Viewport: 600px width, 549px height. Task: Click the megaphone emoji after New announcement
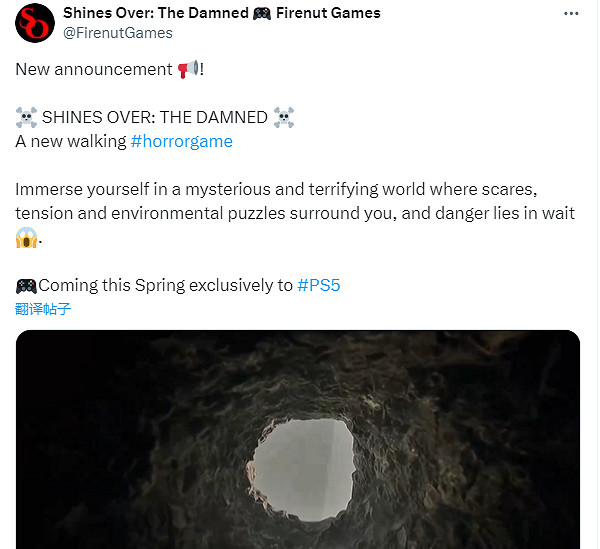point(187,70)
